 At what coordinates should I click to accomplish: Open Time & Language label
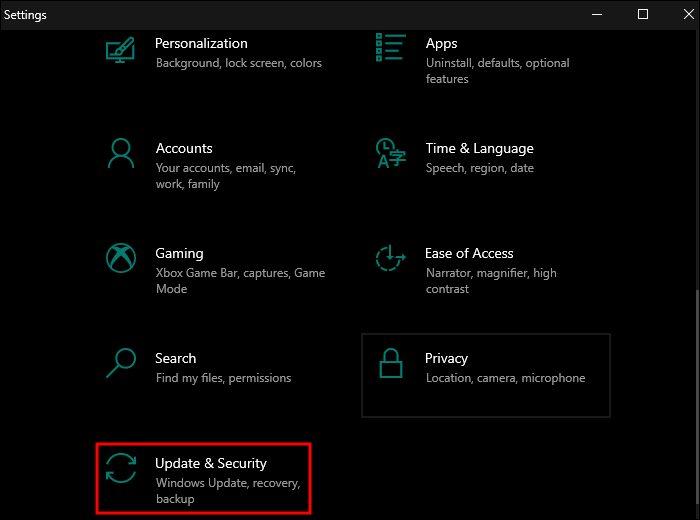tap(479, 148)
